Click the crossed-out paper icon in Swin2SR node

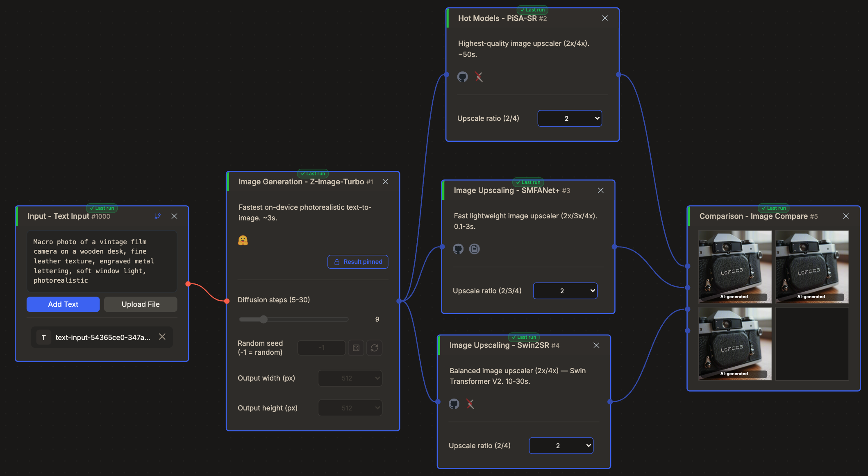pyautogui.click(x=470, y=404)
